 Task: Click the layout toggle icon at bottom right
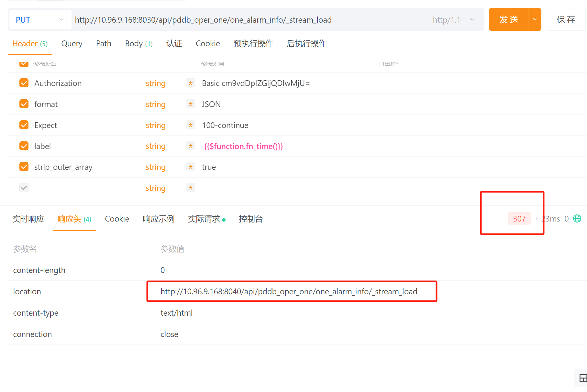click(x=583, y=378)
